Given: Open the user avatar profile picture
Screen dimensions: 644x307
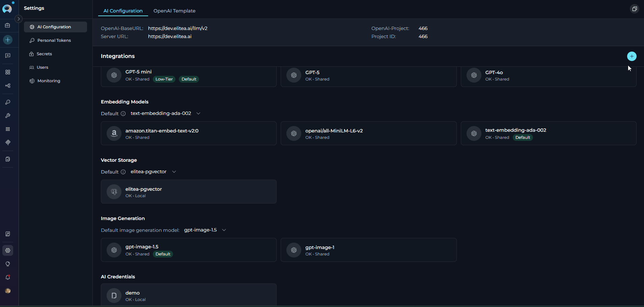Looking at the screenshot, I should click(8, 291).
